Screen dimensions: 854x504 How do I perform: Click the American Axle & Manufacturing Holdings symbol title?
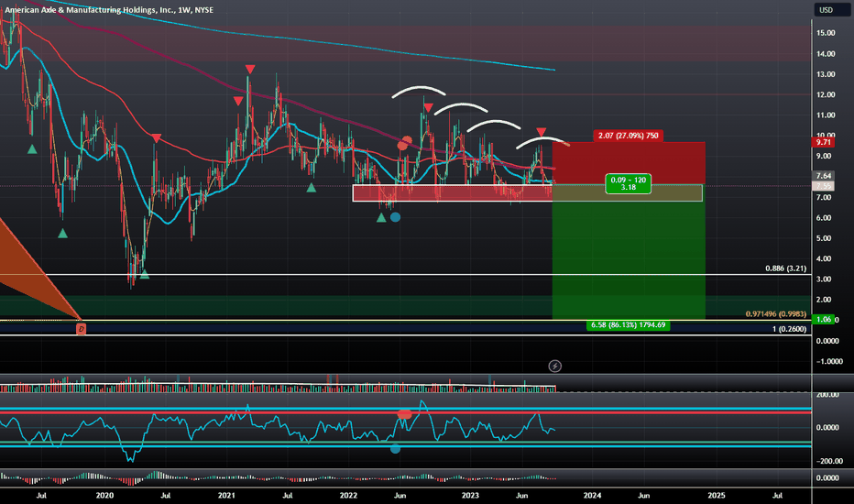pos(109,10)
